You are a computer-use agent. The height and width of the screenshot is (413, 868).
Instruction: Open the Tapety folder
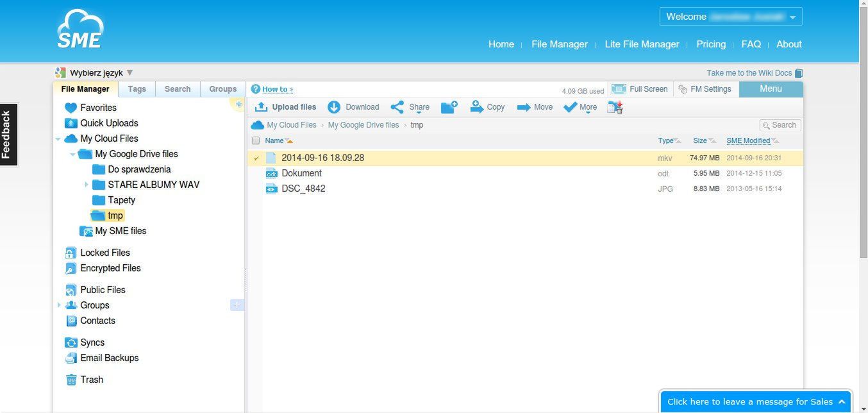113,200
